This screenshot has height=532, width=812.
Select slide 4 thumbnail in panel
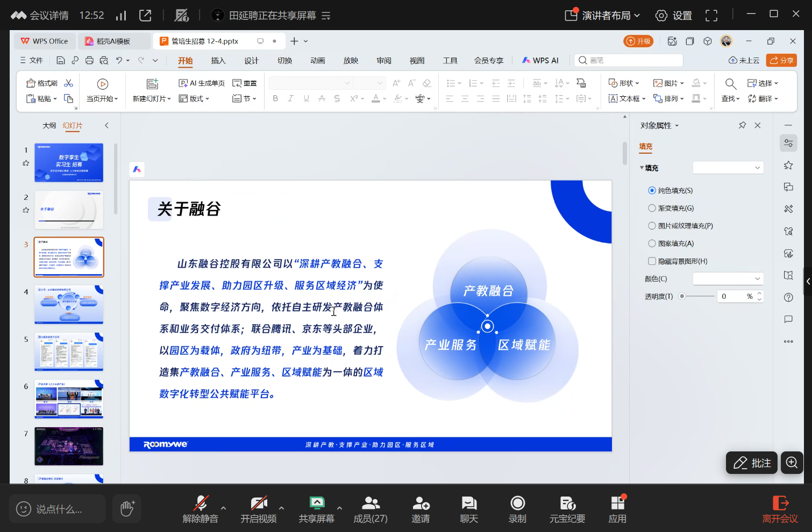click(69, 304)
